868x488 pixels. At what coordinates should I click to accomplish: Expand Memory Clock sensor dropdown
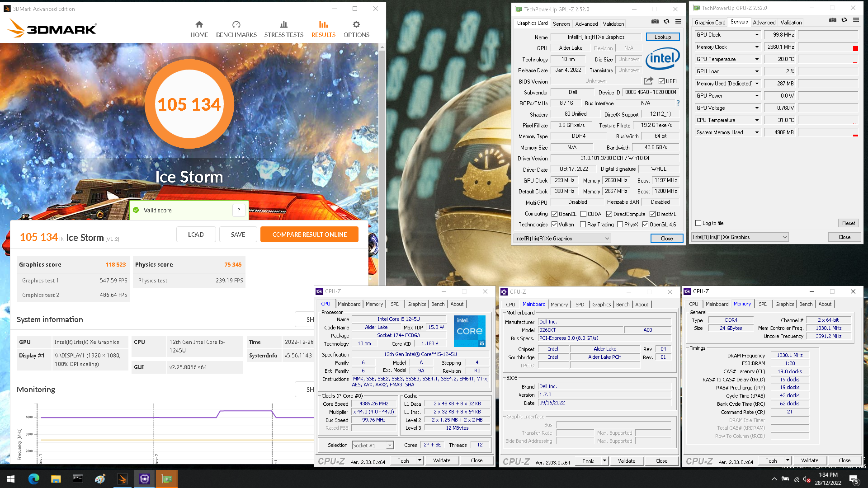click(x=756, y=47)
